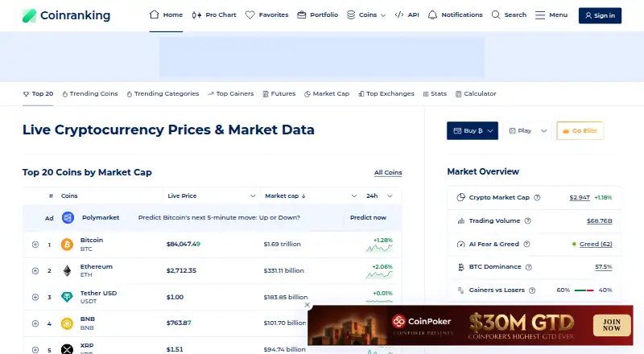This screenshot has height=354, width=644.
Task: Open the Futures tab
Action: (x=279, y=93)
